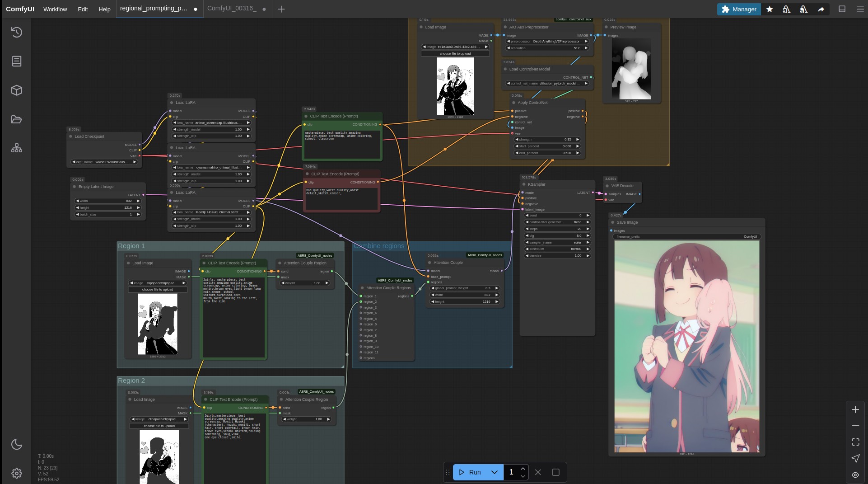Adjust KSampler cfg 8.0 value
This screenshot has width=868, height=484.
point(557,236)
